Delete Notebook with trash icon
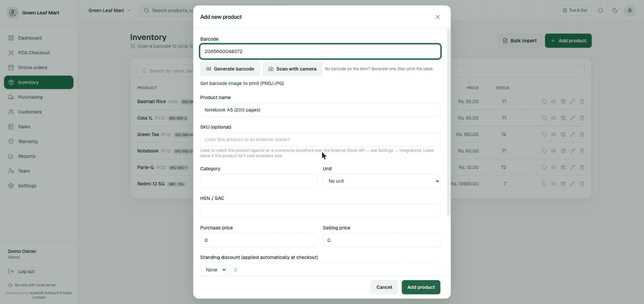 (582, 151)
